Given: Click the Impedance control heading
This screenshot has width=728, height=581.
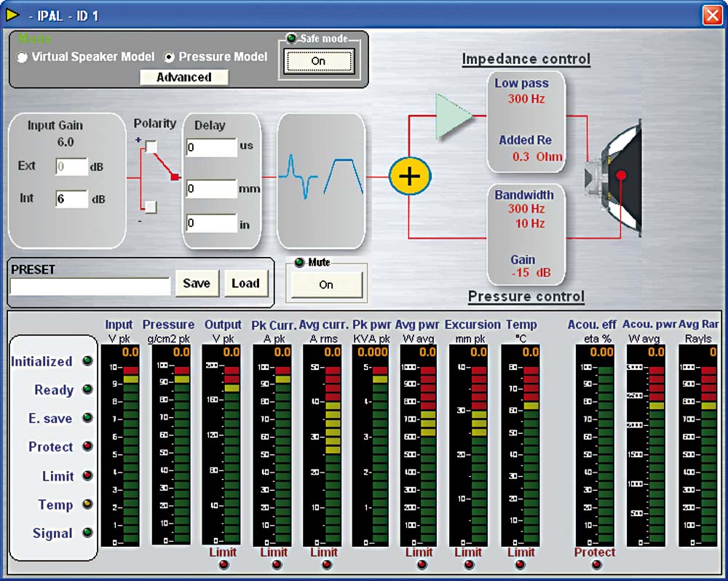Looking at the screenshot, I should (x=526, y=59).
